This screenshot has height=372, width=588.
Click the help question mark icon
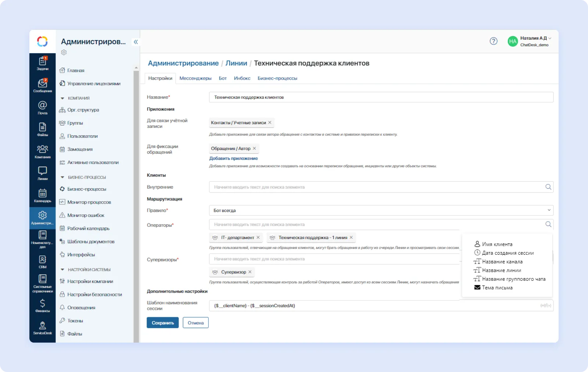tap(493, 41)
